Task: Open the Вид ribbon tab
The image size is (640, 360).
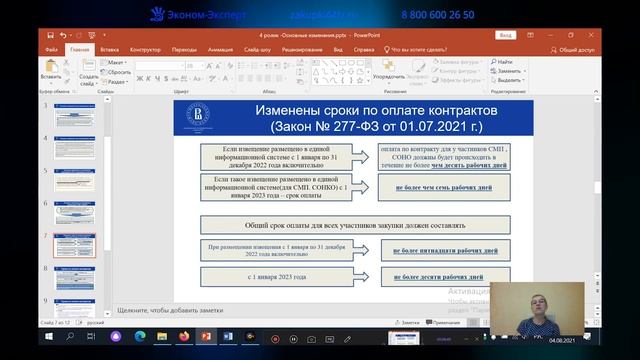Action: pos(338,50)
